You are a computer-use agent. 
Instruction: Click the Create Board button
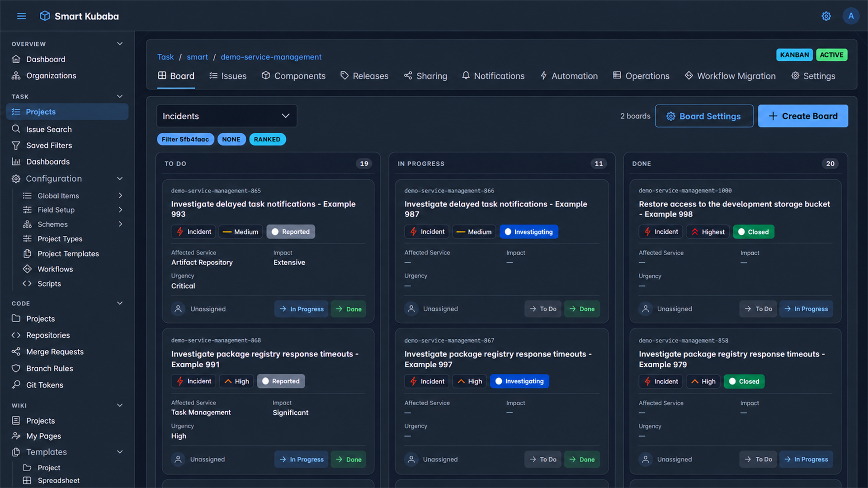803,116
